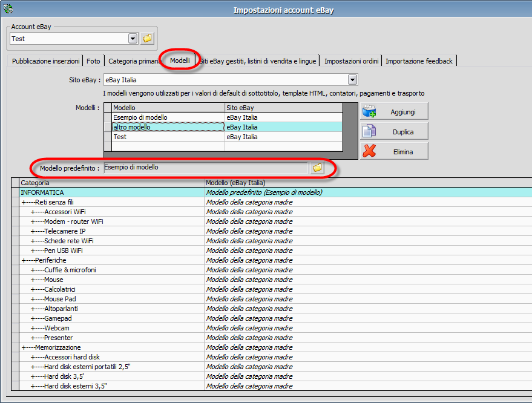Click the model cell for Telecamere IP
Image resolution: width=532 pixels, height=403 pixels.
coord(368,231)
